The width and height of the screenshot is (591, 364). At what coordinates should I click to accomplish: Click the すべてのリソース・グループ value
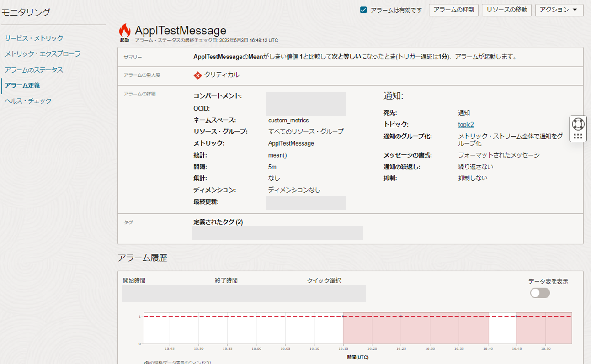(306, 132)
